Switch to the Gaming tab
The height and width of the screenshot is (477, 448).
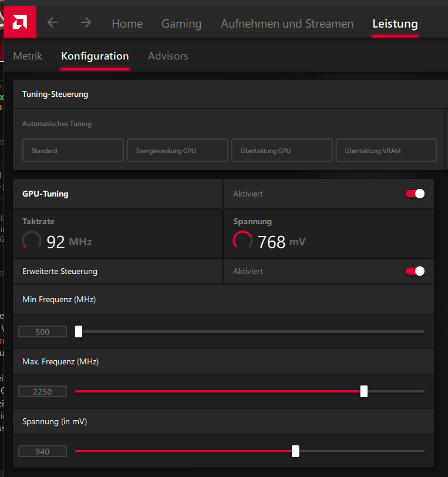(x=181, y=23)
